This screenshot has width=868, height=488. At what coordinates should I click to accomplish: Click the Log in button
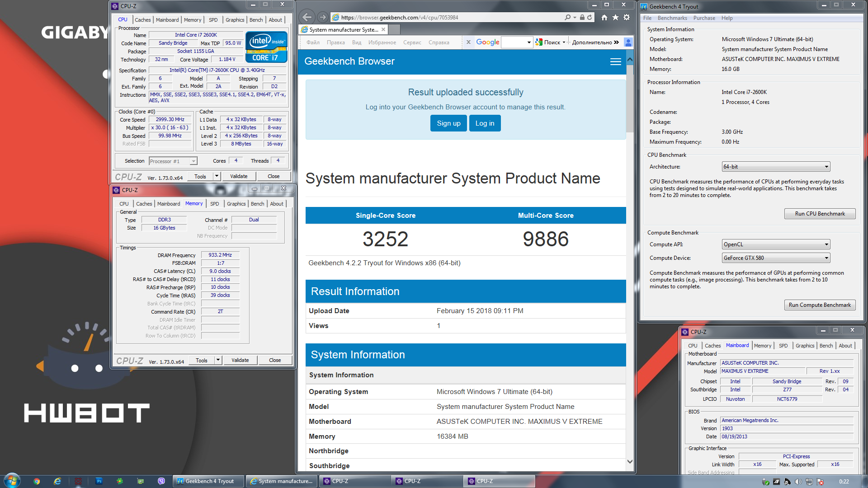click(x=485, y=123)
